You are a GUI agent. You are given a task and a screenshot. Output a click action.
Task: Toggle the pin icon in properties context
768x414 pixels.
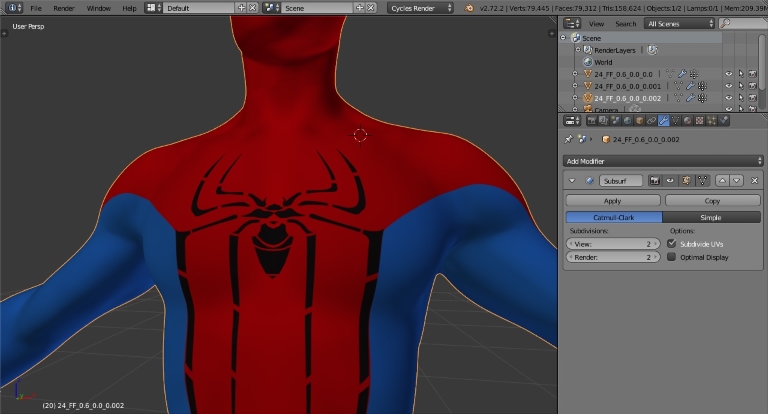point(568,139)
